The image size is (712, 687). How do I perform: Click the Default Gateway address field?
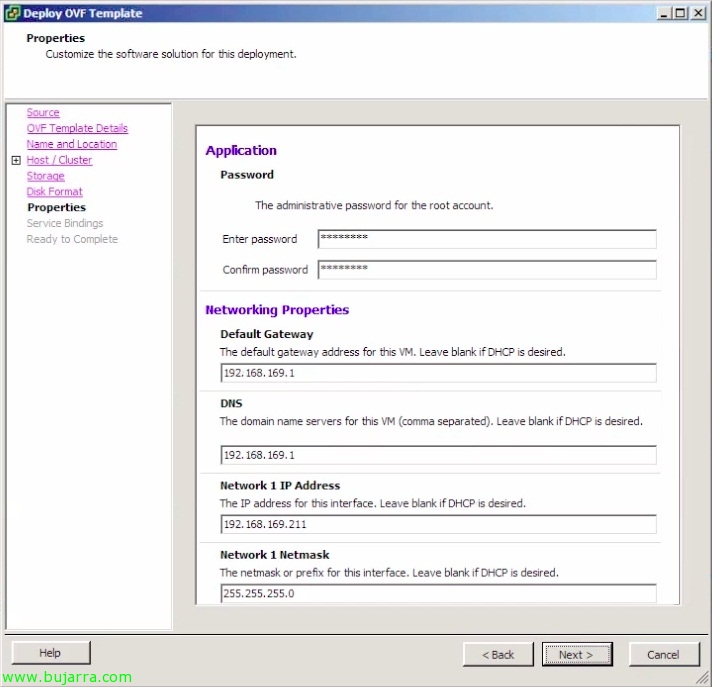pyautogui.click(x=438, y=373)
